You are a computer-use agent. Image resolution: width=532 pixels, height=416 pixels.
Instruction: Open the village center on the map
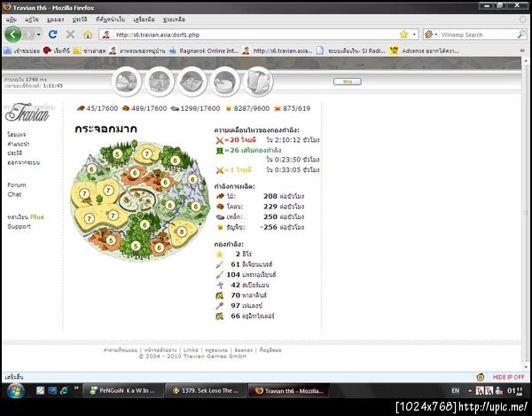click(137, 199)
